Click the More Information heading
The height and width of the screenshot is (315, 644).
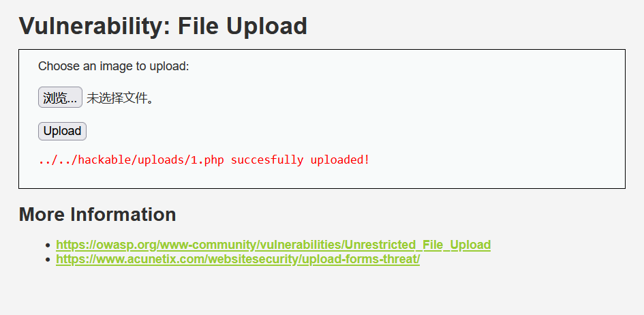click(97, 214)
